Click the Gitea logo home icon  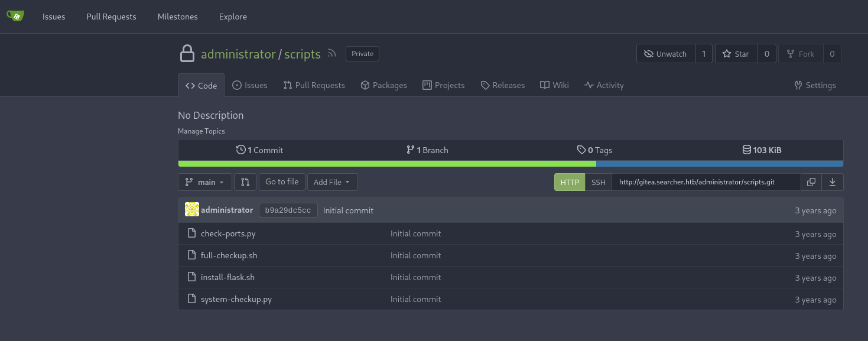pyautogui.click(x=15, y=16)
